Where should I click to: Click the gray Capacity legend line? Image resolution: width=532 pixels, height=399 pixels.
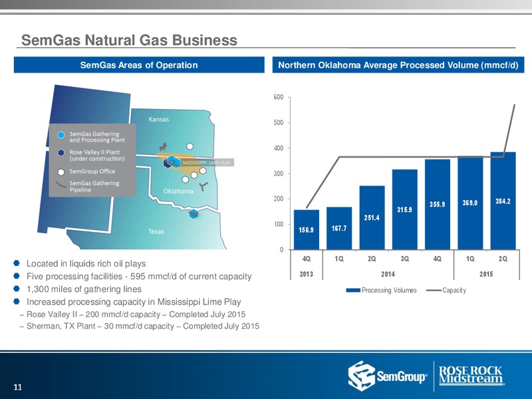click(434, 291)
